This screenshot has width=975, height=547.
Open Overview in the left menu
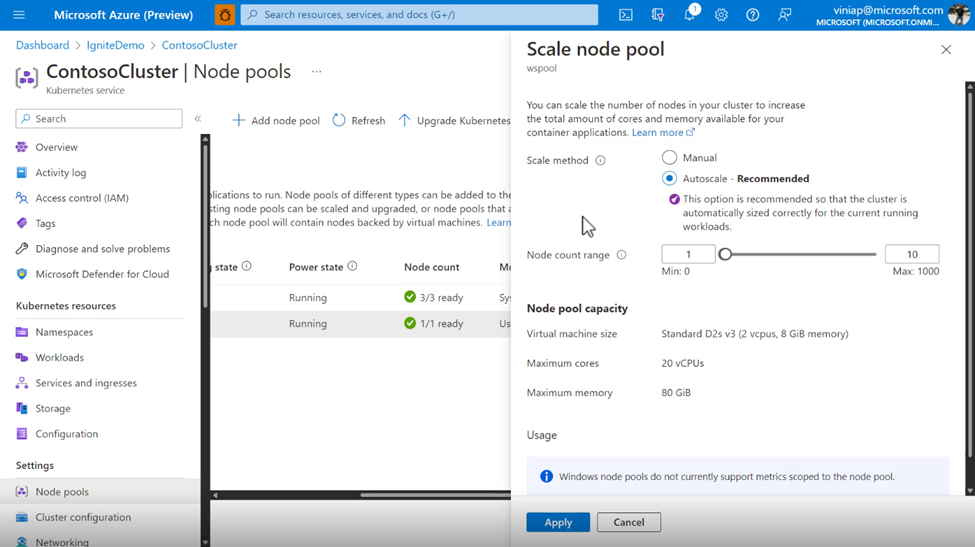point(56,147)
